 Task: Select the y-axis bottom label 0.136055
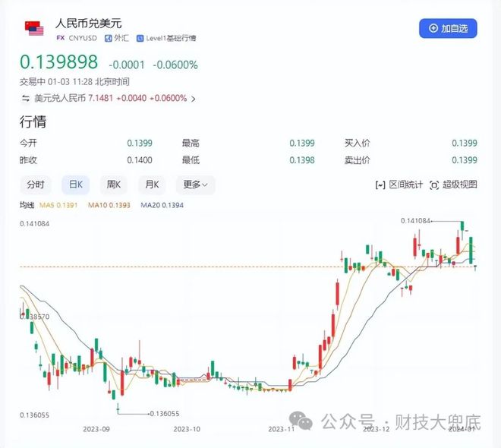click(x=34, y=415)
